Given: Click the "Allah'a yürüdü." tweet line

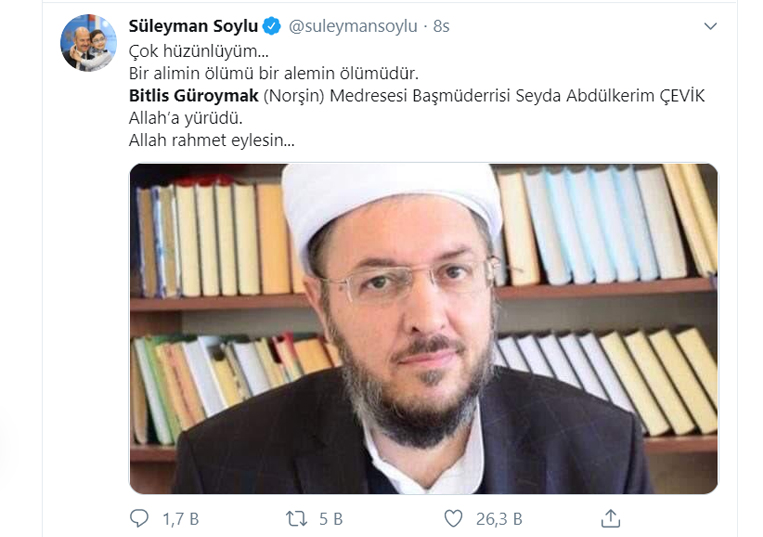Looking at the screenshot, I should pyautogui.click(x=185, y=118).
